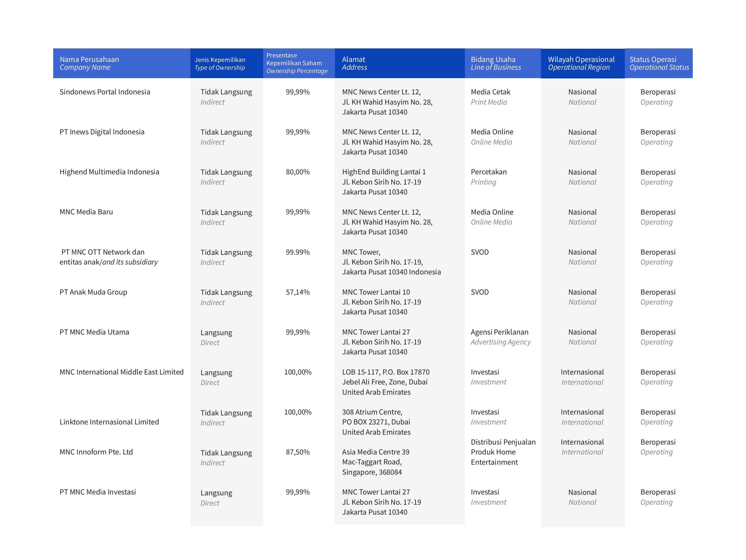Select the Bidang Usaha column header
The height and width of the screenshot is (560, 746).
pos(503,63)
